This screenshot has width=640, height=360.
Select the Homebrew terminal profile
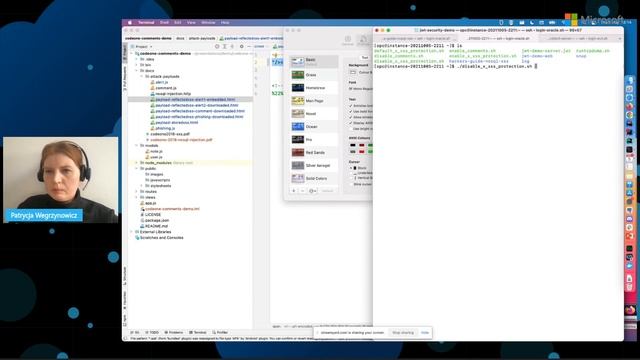pyautogui.click(x=314, y=88)
